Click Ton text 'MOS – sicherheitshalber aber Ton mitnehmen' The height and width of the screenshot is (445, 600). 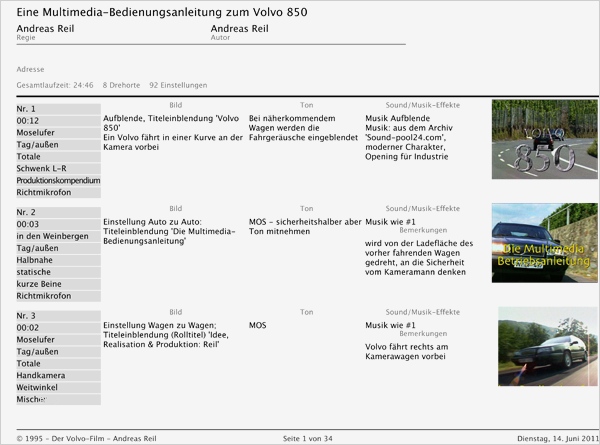[305, 227]
